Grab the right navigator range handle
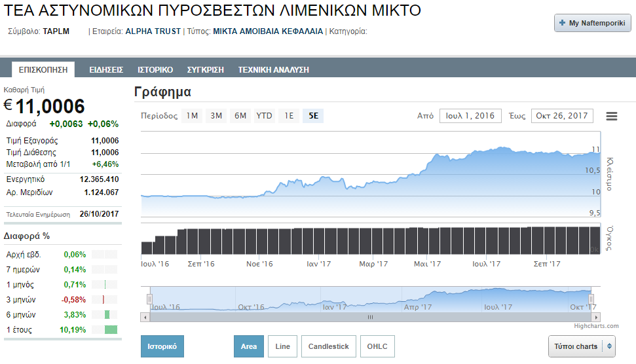Screen dimensions: 636x364 pos(591,299)
